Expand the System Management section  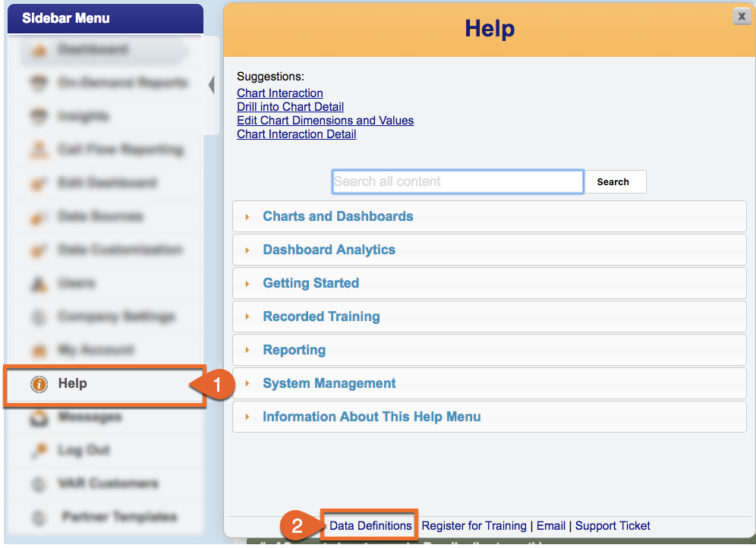click(329, 383)
